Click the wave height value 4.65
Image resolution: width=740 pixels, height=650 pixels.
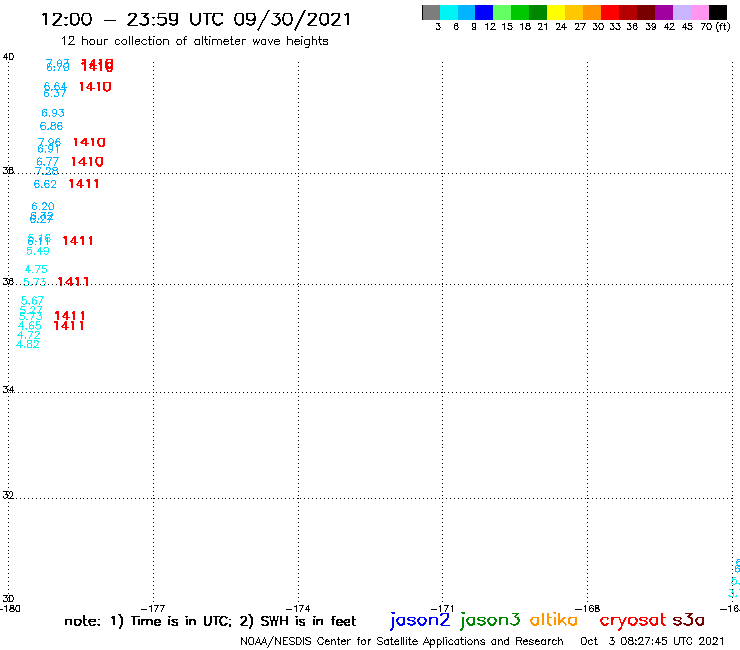pos(30,326)
